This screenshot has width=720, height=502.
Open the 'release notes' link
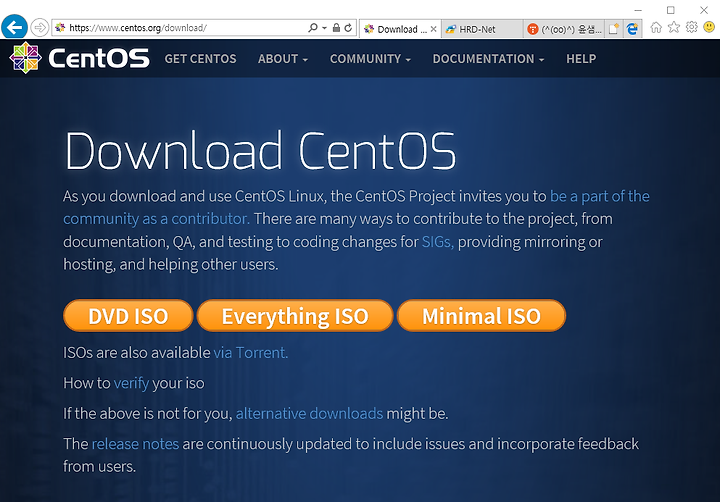point(135,444)
